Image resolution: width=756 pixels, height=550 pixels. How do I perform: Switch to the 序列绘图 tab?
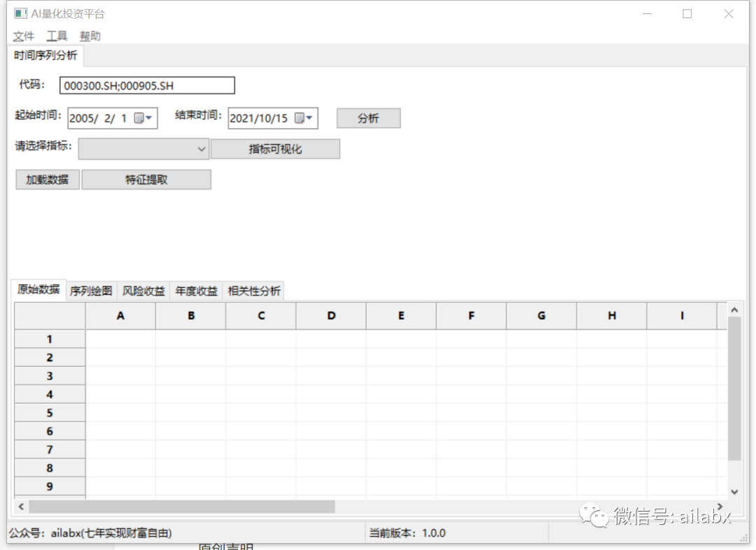pyautogui.click(x=91, y=290)
